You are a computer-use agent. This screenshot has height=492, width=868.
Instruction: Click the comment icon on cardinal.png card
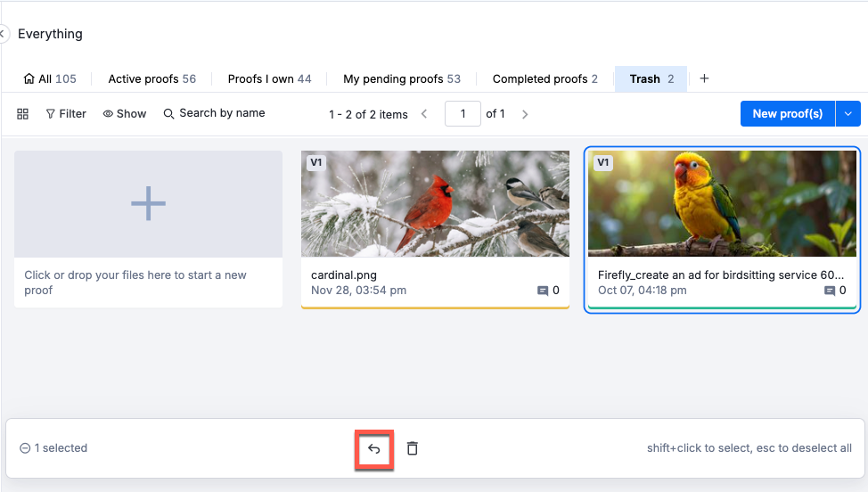pyautogui.click(x=543, y=291)
